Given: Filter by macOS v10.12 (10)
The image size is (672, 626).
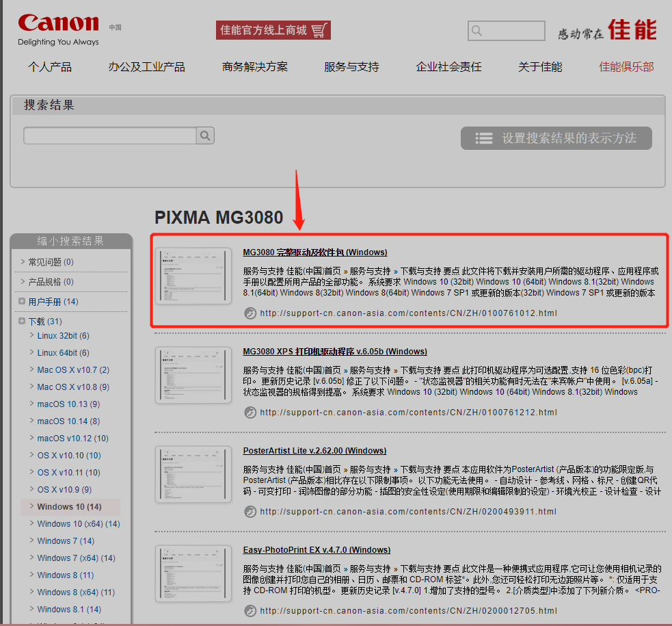Looking at the screenshot, I should 73,439.
